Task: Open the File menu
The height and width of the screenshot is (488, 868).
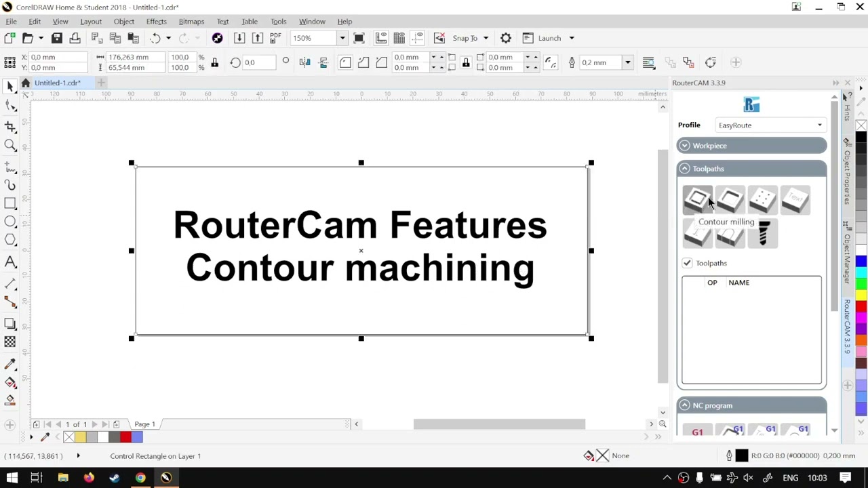Action: tap(11, 22)
